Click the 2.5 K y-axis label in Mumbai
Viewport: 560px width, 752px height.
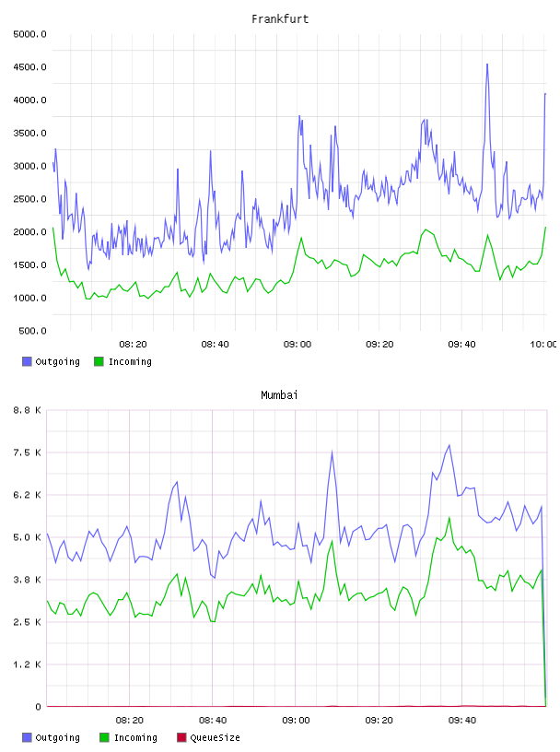(x=27, y=622)
